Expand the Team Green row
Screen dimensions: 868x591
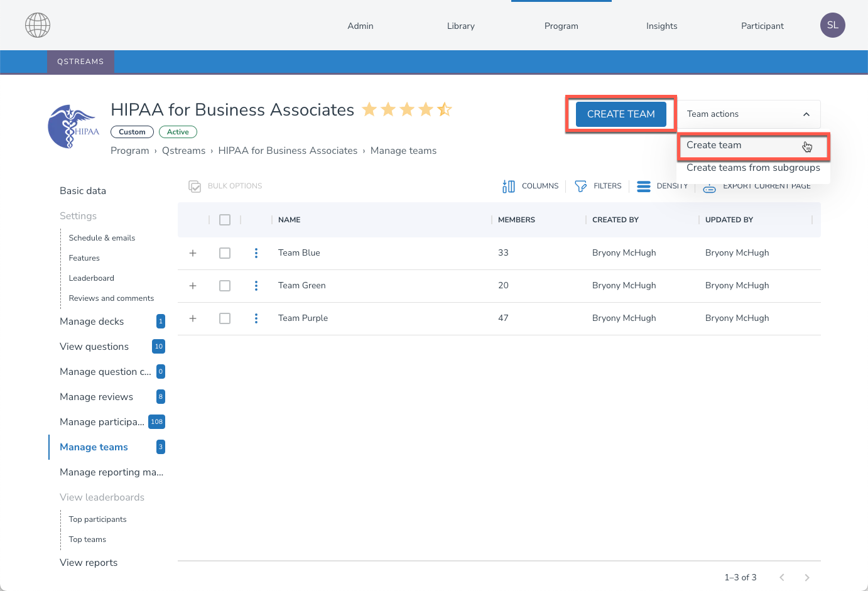coord(193,286)
